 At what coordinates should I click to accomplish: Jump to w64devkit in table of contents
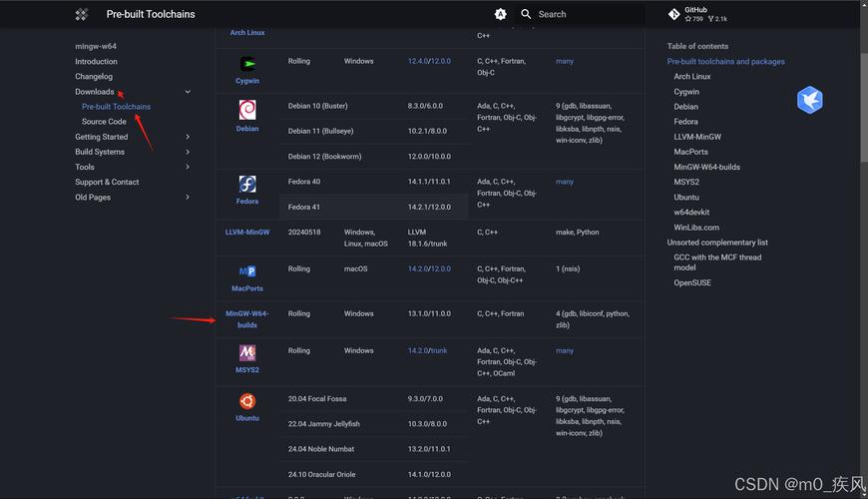click(x=691, y=213)
